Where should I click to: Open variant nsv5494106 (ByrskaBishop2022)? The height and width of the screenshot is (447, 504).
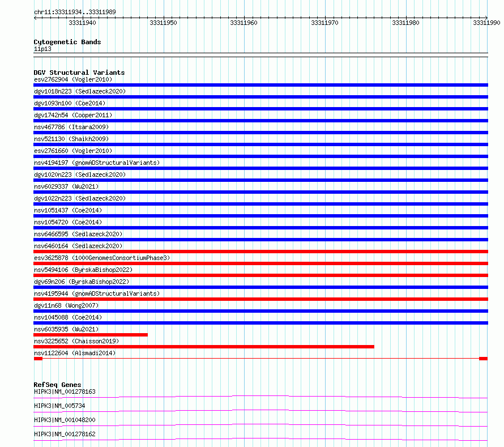[x=83, y=270]
